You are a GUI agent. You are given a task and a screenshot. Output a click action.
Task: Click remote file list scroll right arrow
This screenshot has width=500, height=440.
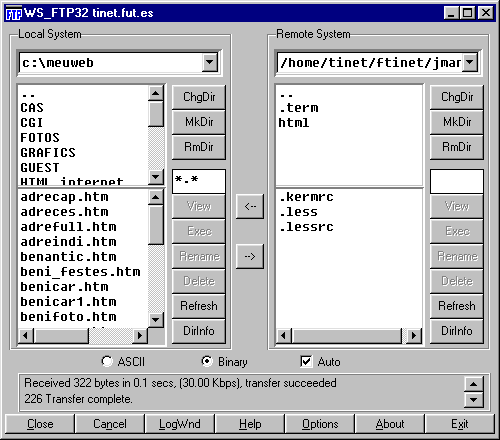414,335
